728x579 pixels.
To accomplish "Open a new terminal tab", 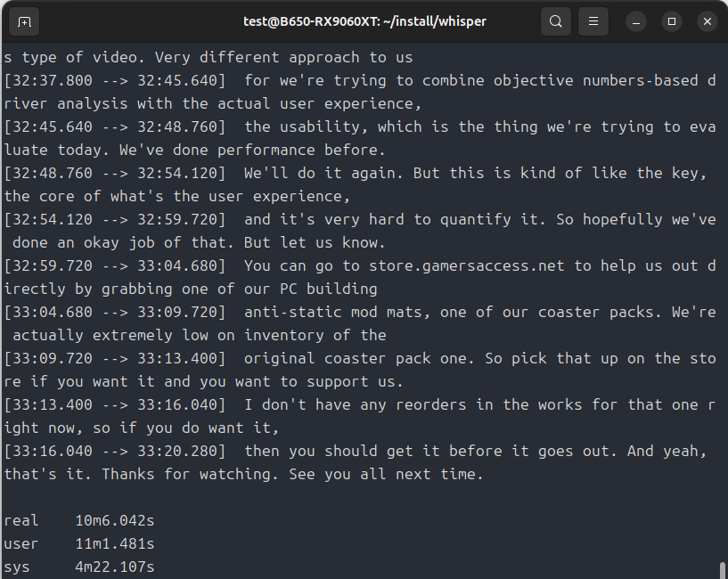I will [24, 21].
